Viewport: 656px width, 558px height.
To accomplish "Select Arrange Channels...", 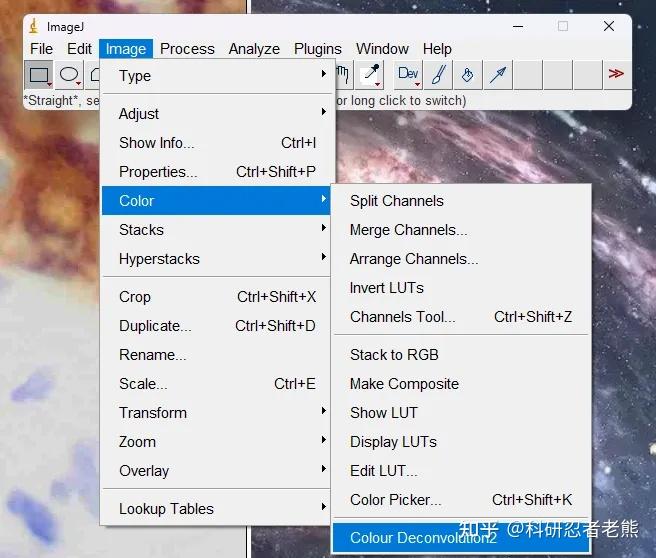I will pyautogui.click(x=461, y=259).
